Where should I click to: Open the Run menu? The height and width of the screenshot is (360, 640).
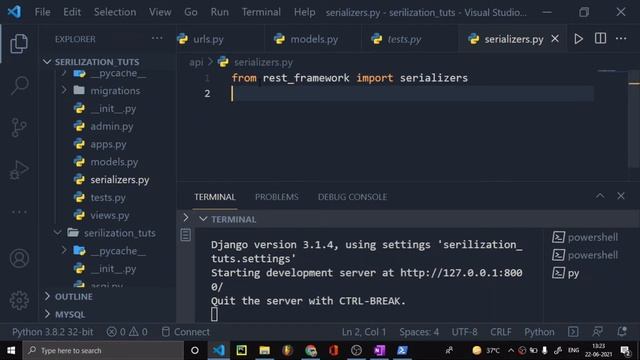point(220,12)
